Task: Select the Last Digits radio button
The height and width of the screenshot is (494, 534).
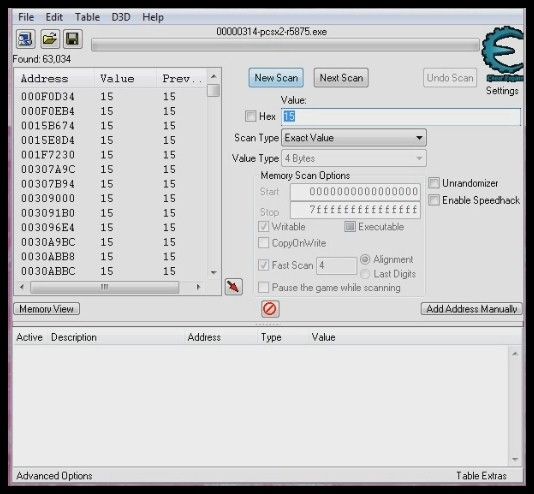Action: (365, 274)
